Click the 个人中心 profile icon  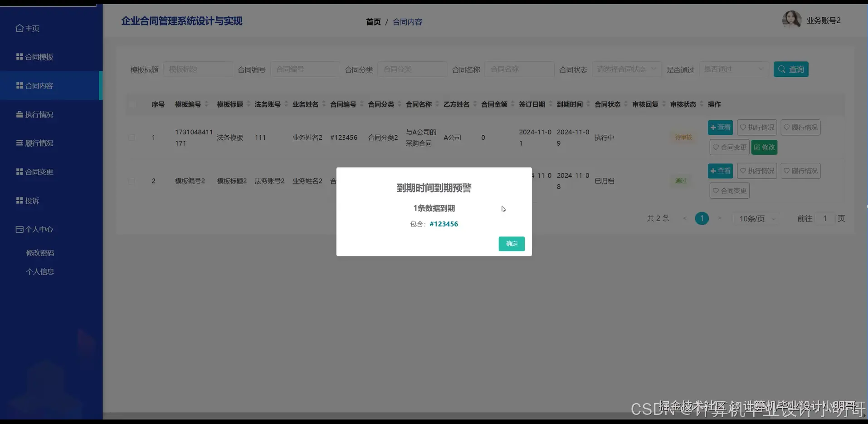(x=19, y=229)
